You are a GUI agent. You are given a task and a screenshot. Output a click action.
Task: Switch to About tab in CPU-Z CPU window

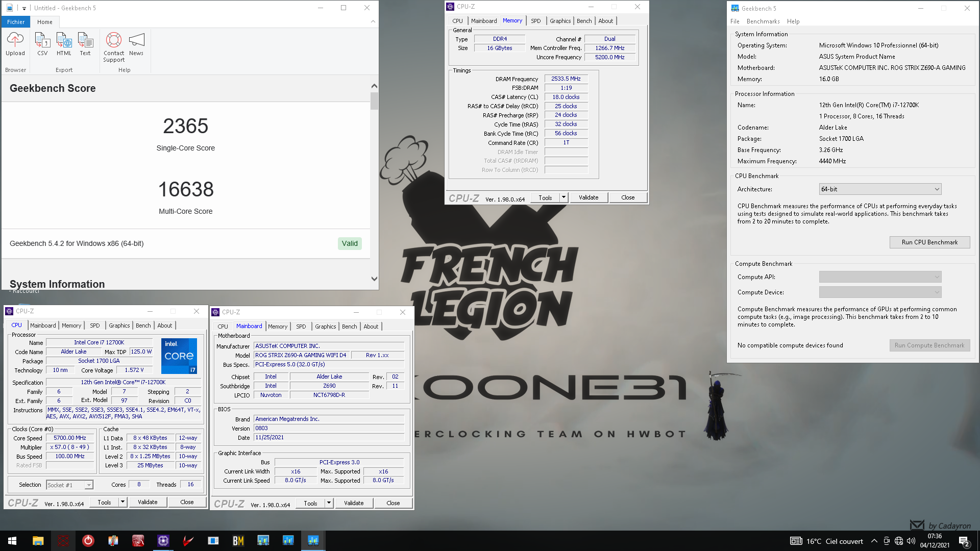click(x=164, y=325)
